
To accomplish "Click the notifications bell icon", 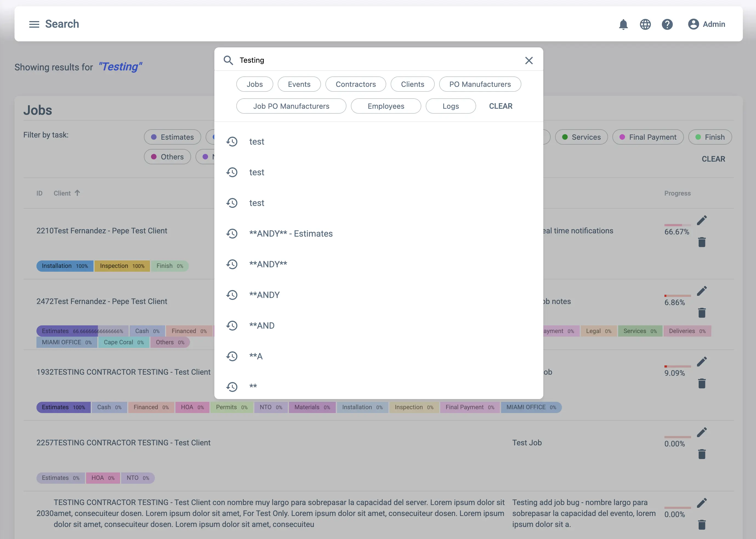I will click(623, 24).
